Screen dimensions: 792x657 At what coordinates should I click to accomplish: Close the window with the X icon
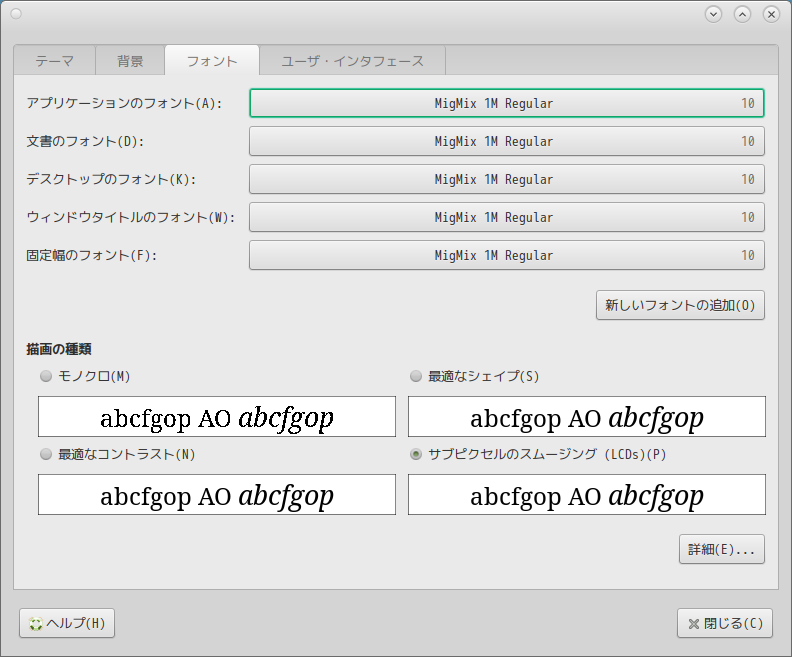coord(771,14)
